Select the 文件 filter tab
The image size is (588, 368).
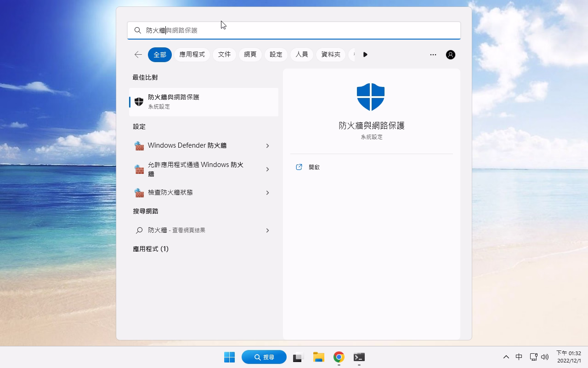tap(224, 55)
